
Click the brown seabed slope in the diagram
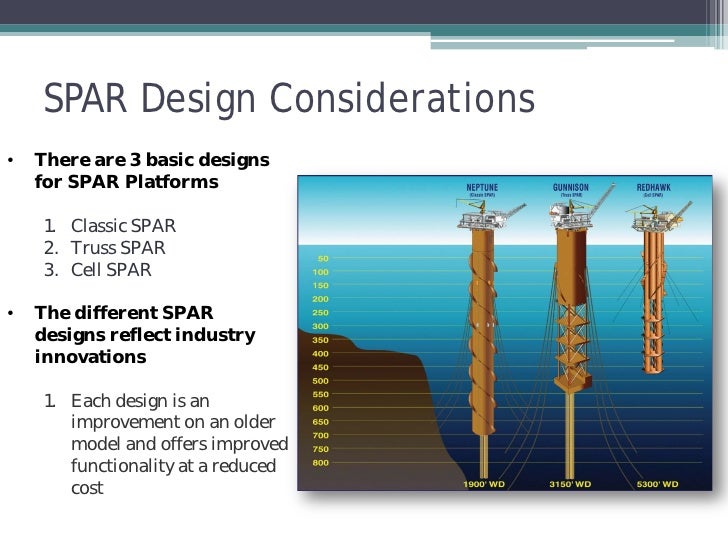[371, 418]
